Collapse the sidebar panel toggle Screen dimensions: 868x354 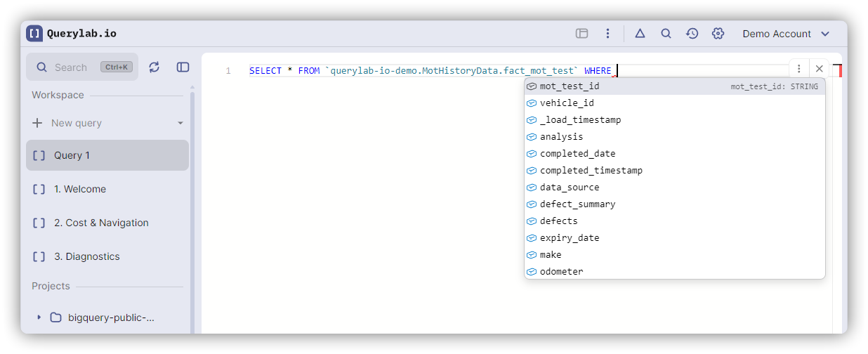pyautogui.click(x=183, y=67)
